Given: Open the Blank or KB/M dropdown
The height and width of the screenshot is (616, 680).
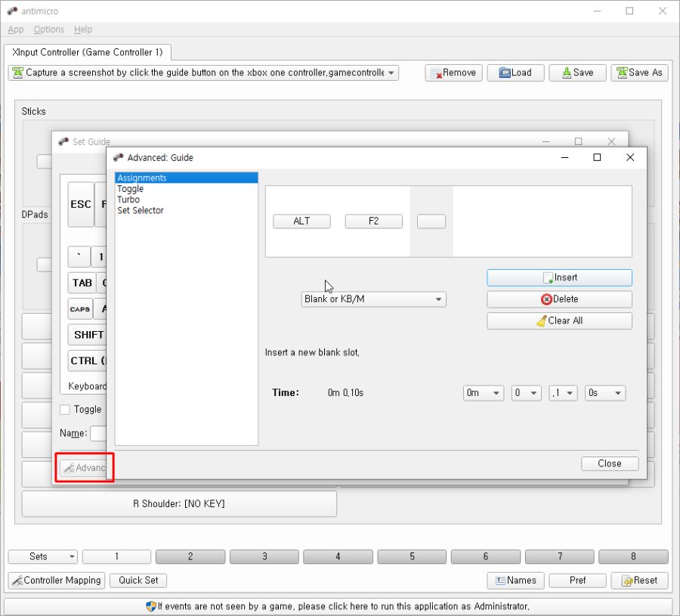Looking at the screenshot, I should tap(373, 299).
